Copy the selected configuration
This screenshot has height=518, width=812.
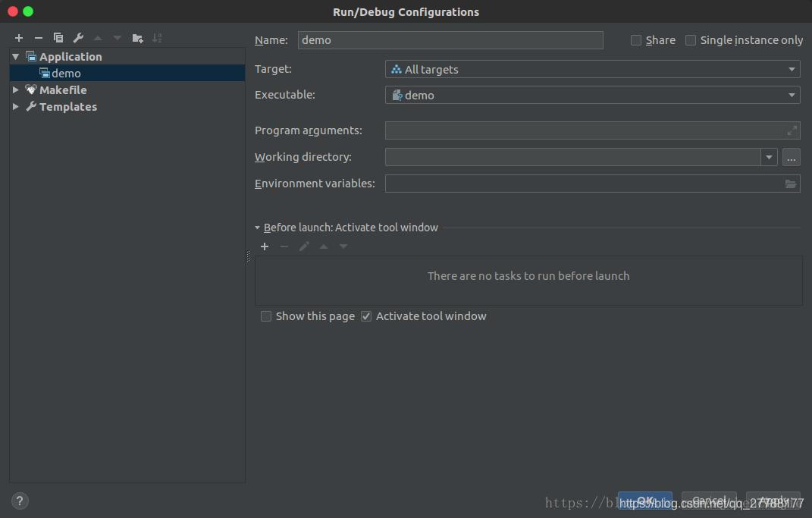(58, 38)
